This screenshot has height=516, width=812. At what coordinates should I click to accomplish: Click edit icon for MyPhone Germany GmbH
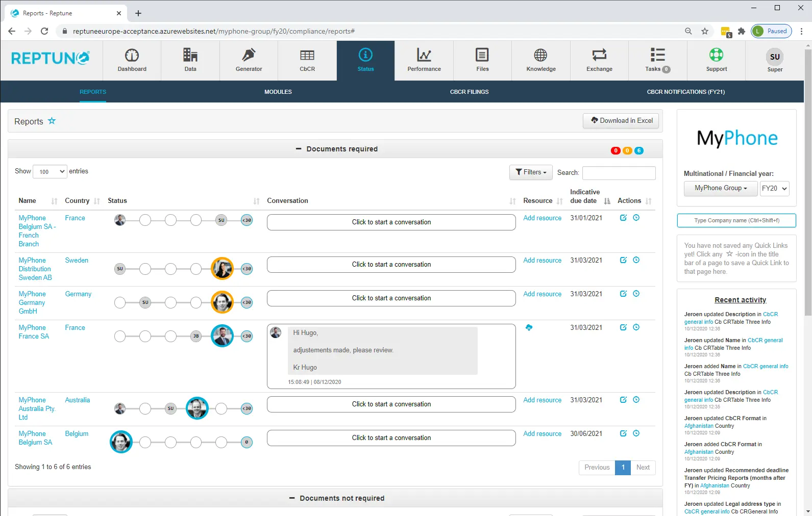(x=623, y=294)
